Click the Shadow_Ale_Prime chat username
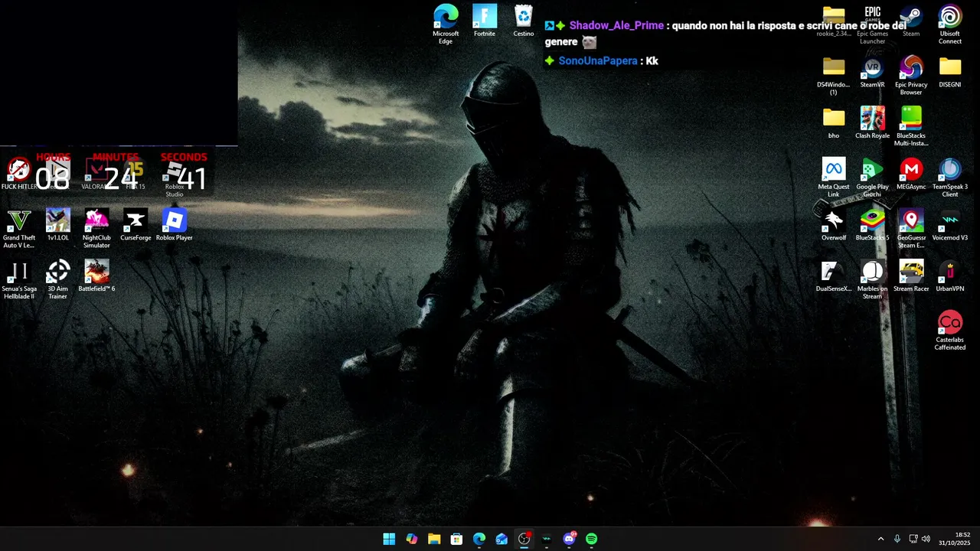980x551 pixels. [616, 25]
